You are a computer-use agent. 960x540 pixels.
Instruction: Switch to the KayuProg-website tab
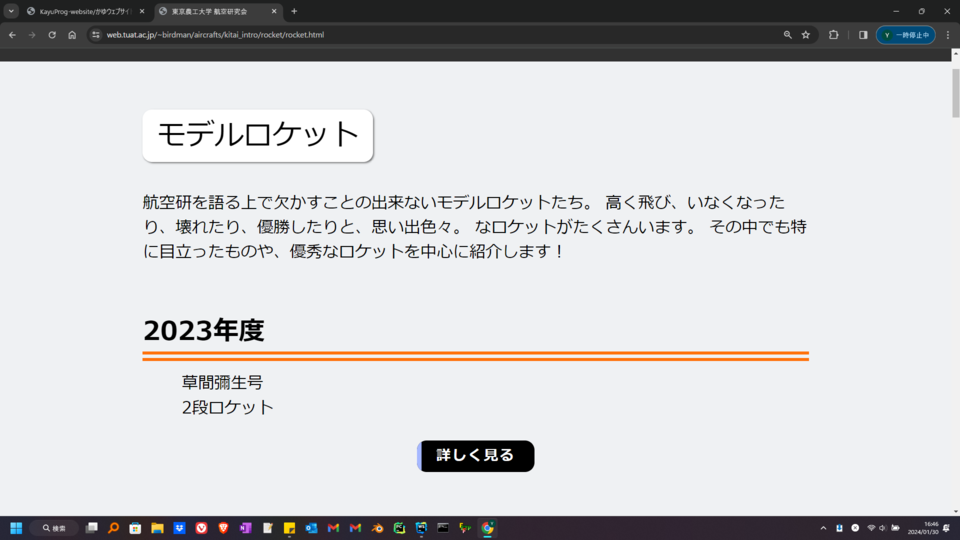pyautogui.click(x=85, y=11)
